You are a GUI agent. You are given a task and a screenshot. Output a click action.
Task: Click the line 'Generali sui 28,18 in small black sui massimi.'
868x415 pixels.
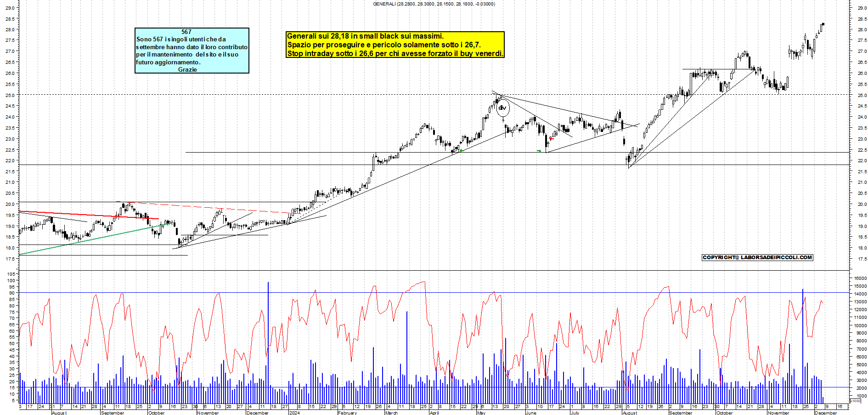click(365, 36)
